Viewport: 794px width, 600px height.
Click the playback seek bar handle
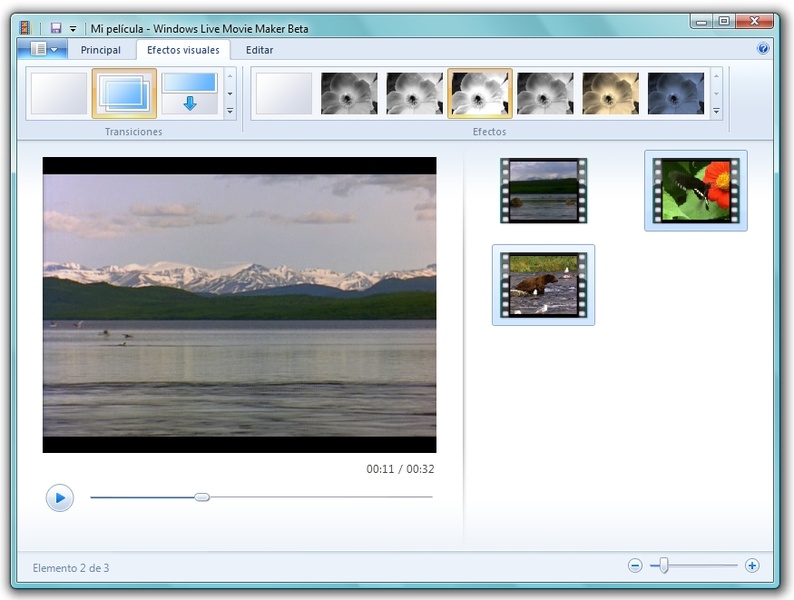(202, 497)
